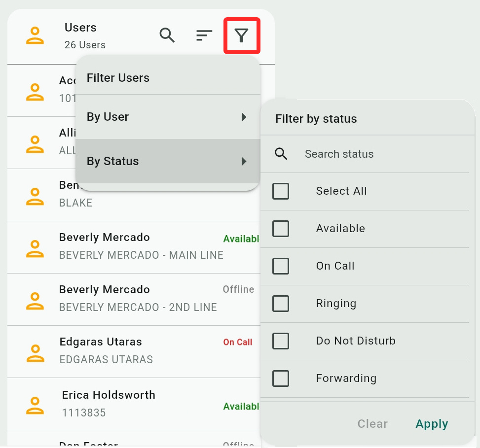Click avatar icon for Beverly Mercado 2nd line
Image resolution: width=480 pixels, height=448 pixels.
click(x=35, y=301)
